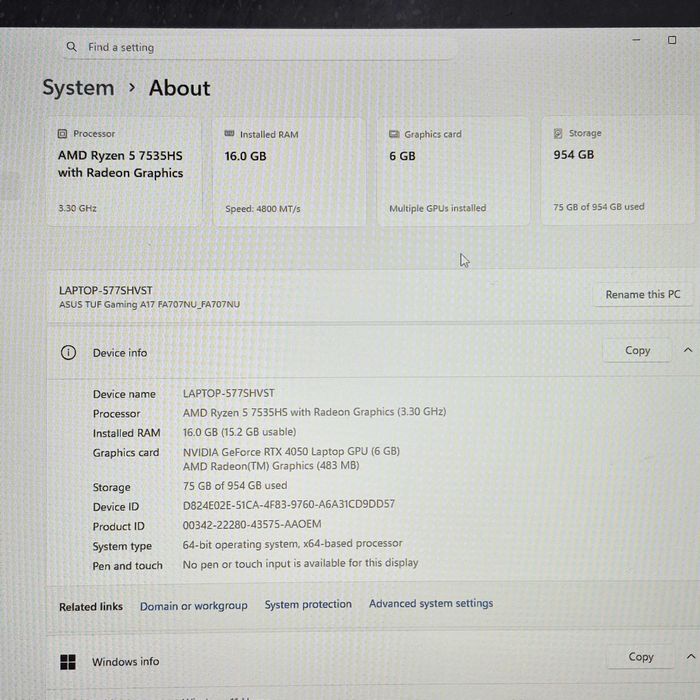Select the Device ID value D824E02E-51CA-4F83-9760-A6A31CD9DD57

289,504
